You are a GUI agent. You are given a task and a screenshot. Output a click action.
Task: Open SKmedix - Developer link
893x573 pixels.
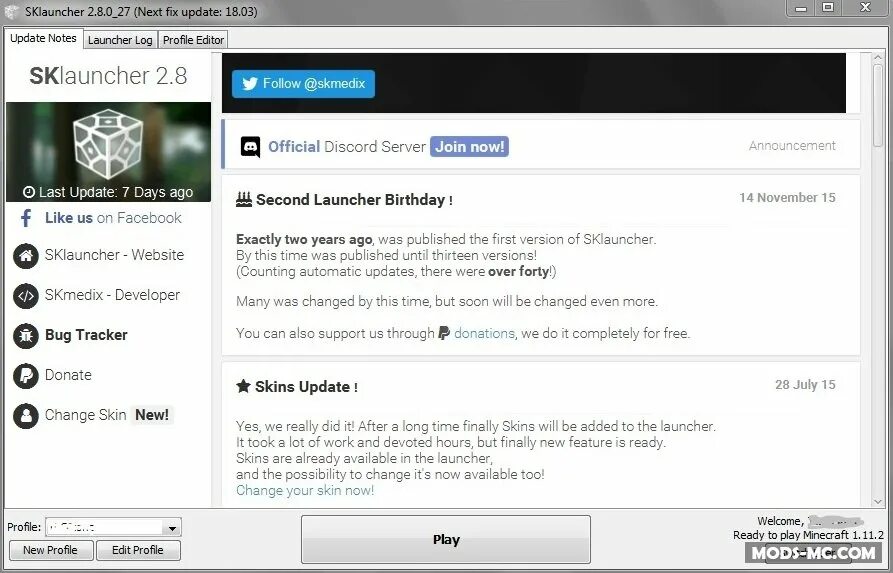[112, 295]
